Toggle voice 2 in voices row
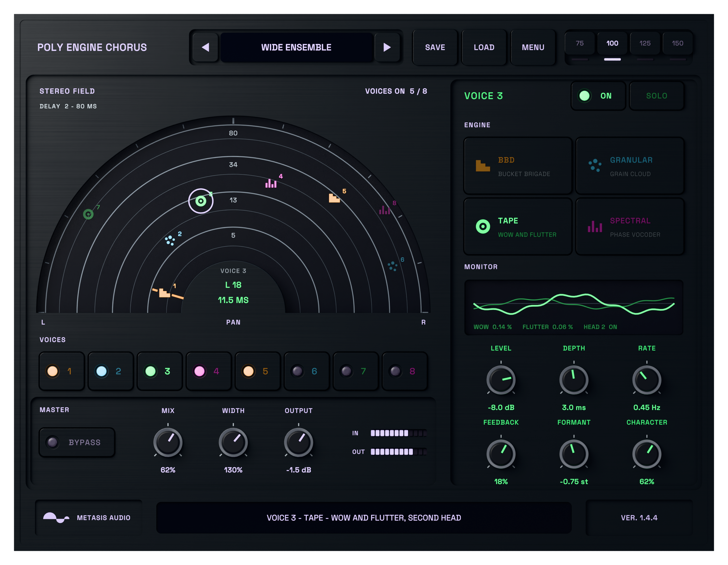Viewport: 728px width, 565px height. click(x=111, y=371)
